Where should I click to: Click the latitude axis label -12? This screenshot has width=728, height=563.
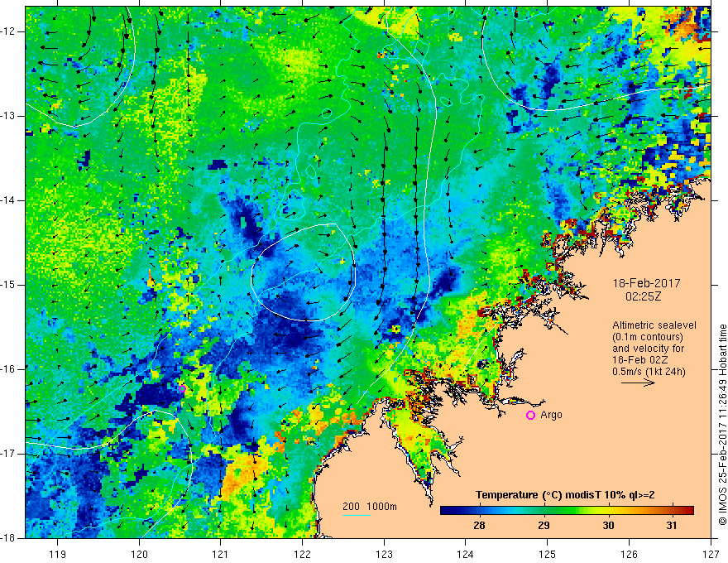coord(8,31)
